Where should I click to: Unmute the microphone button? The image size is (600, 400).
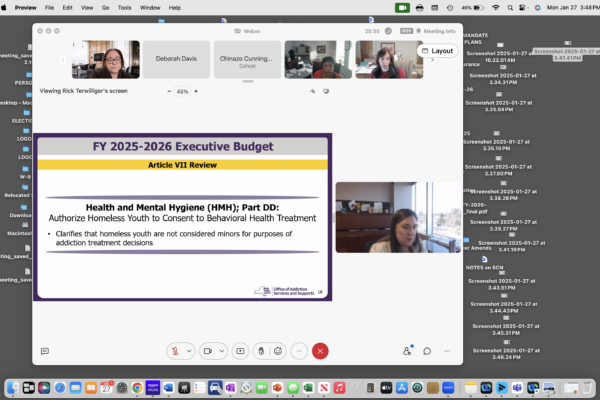pos(176,351)
